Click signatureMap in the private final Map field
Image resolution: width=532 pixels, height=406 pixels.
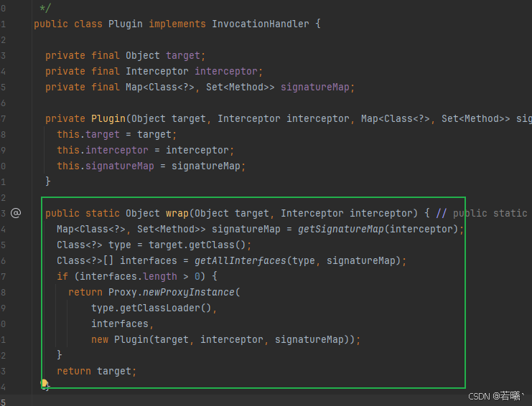tap(315, 87)
